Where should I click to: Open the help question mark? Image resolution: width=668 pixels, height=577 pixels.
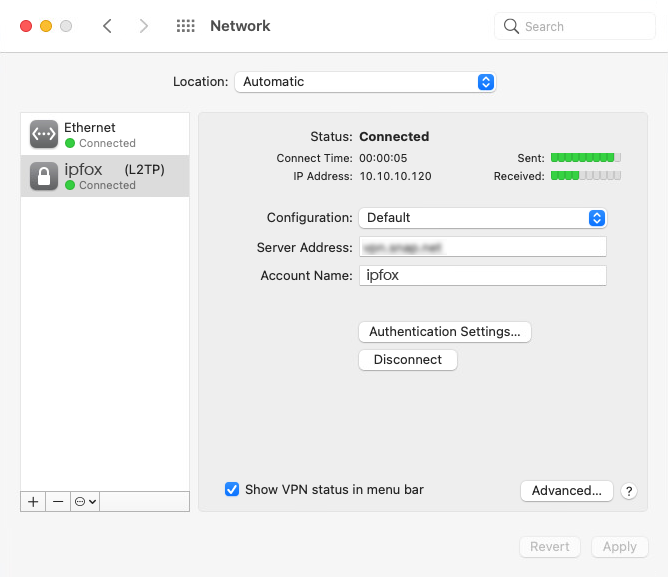(629, 491)
